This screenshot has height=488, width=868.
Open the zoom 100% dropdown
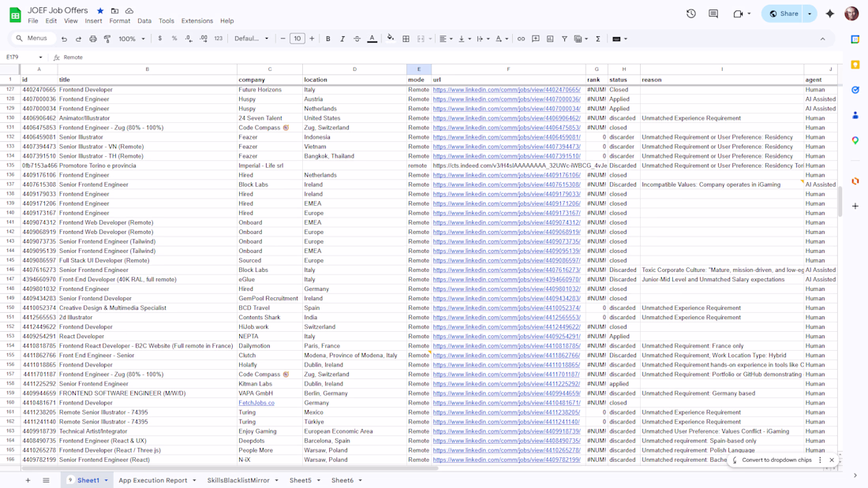point(132,39)
